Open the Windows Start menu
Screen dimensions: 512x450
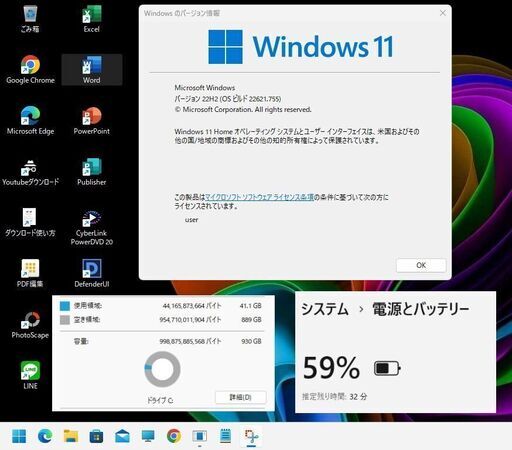(x=19, y=436)
